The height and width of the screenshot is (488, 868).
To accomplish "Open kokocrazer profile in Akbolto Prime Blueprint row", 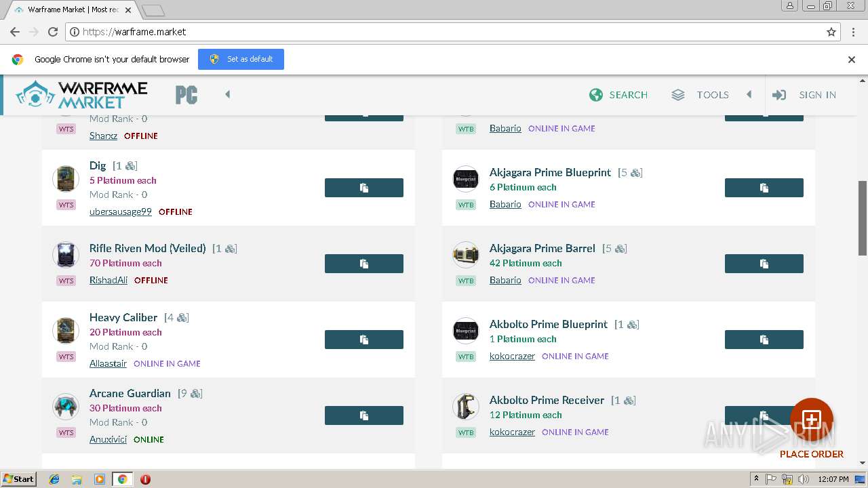I will tap(512, 356).
